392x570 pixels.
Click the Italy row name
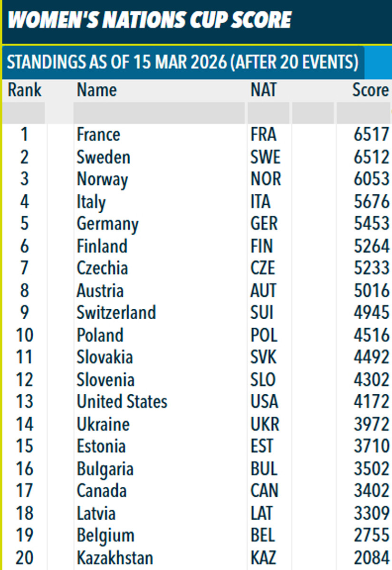[x=91, y=202]
